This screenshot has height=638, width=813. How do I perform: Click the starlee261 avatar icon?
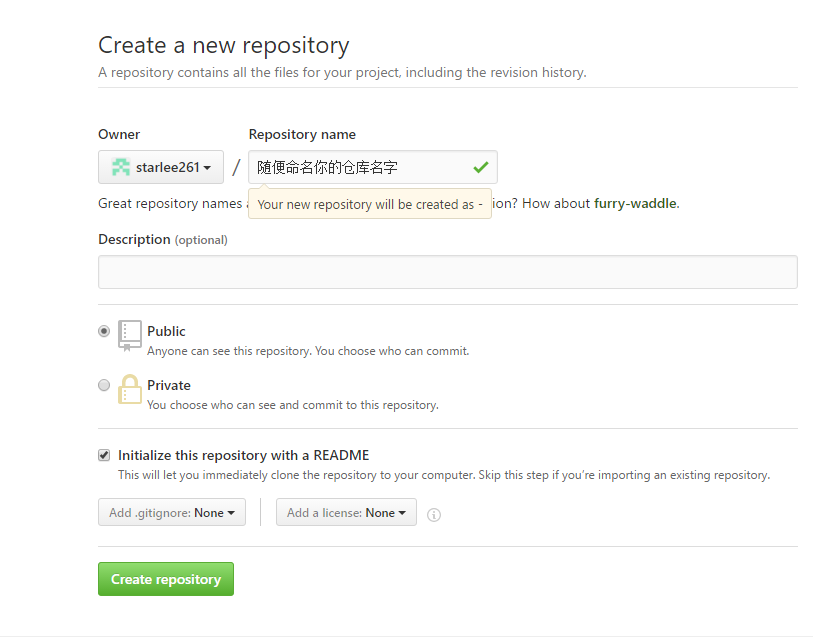121,167
